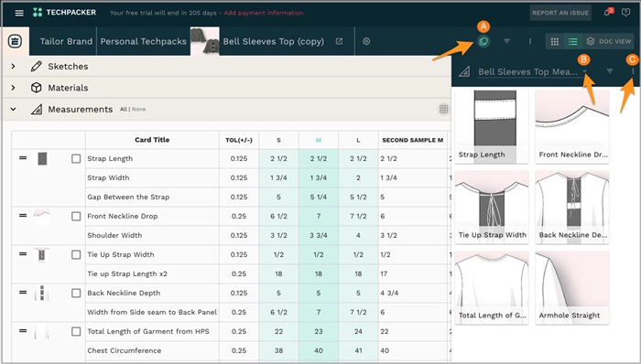Screen dimensions: 641x364
Task: Select the Chest Circumference row title
Action: click(125, 350)
